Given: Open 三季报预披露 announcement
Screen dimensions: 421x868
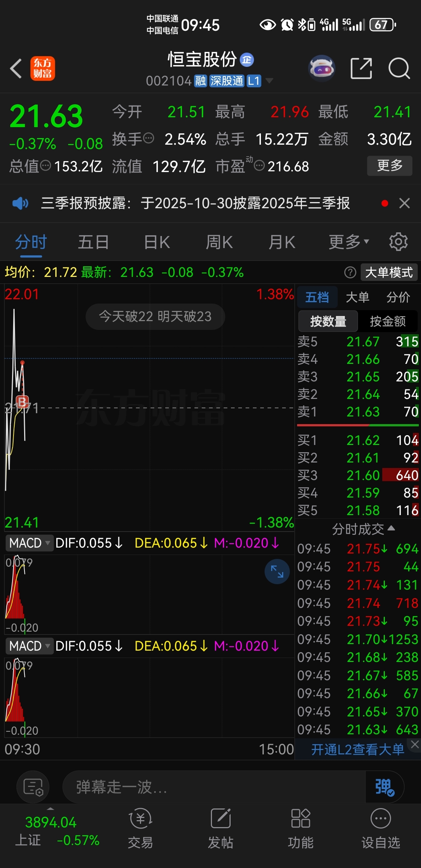Looking at the screenshot, I should pos(196,203).
